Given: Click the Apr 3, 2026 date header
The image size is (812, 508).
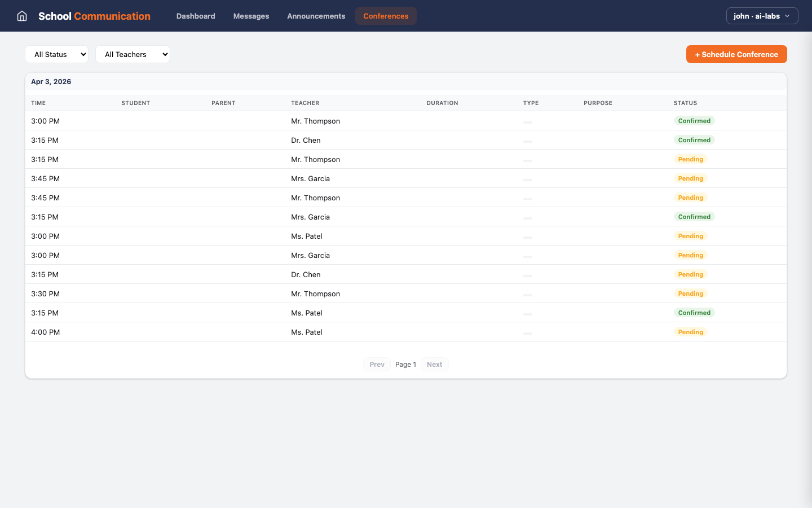Looking at the screenshot, I should (51, 82).
